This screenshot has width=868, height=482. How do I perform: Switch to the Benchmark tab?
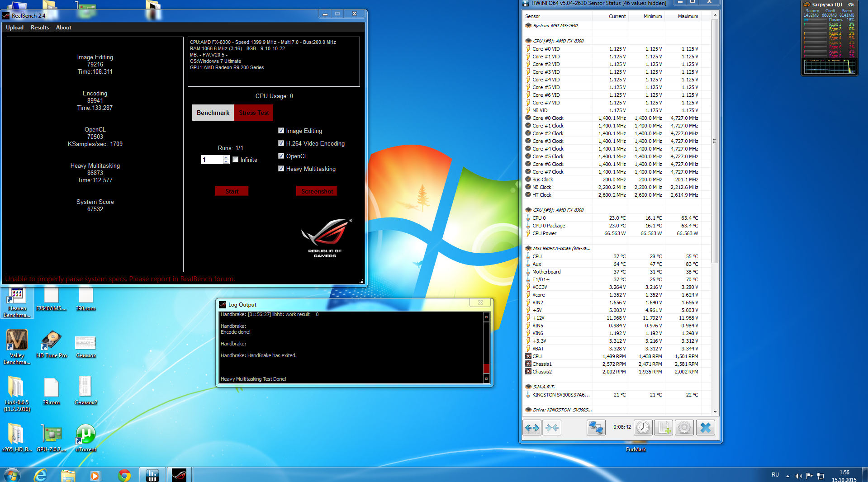[x=213, y=113]
